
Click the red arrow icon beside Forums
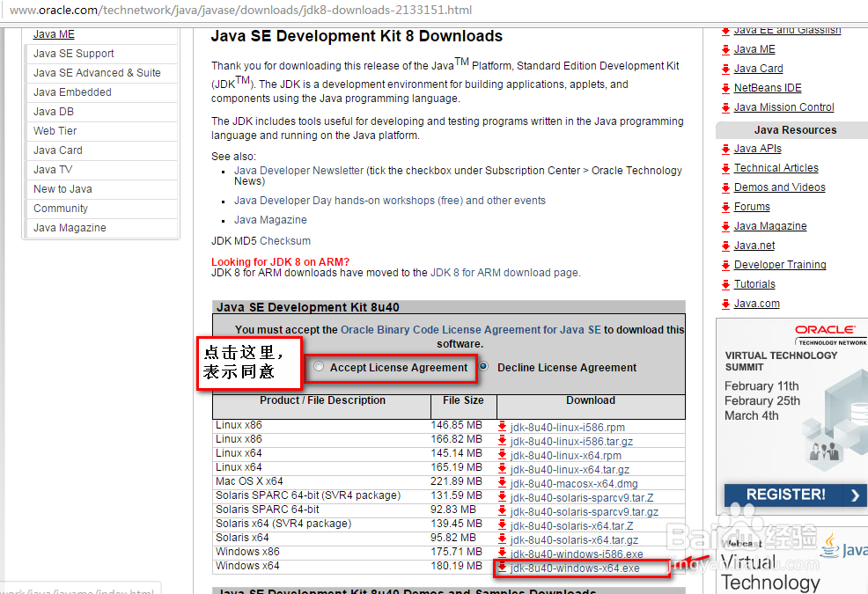click(725, 208)
